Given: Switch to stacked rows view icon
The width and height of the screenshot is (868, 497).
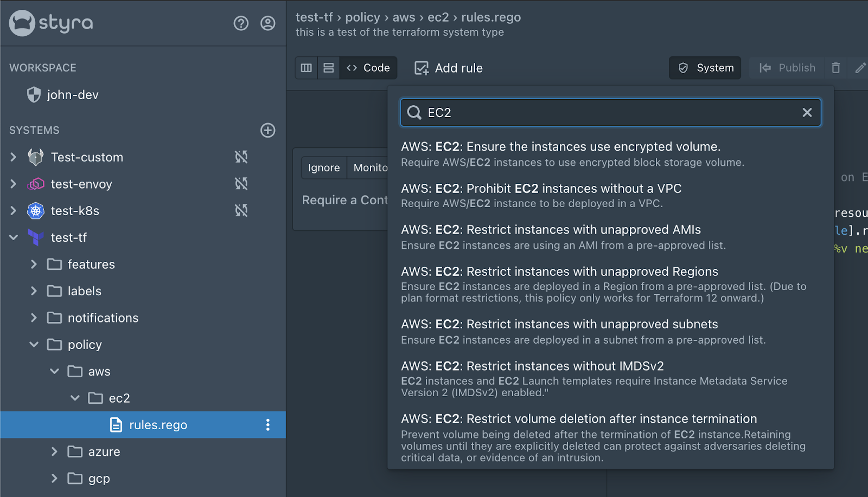Looking at the screenshot, I should [x=329, y=68].
